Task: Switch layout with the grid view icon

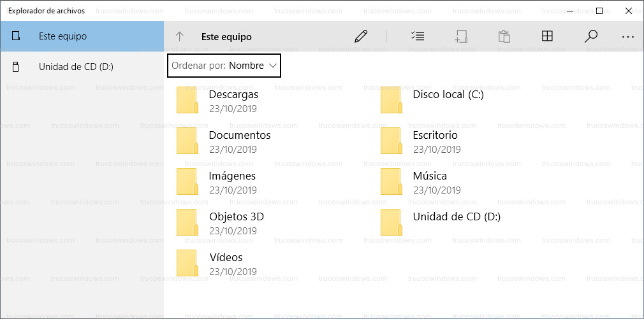Action: coord(547,36)
